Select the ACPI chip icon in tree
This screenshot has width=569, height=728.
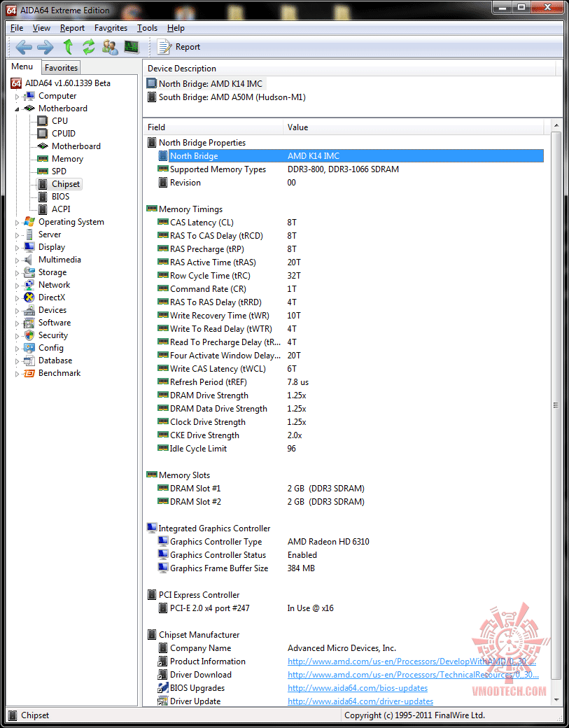pyautogui.click(x=43, y=209)
